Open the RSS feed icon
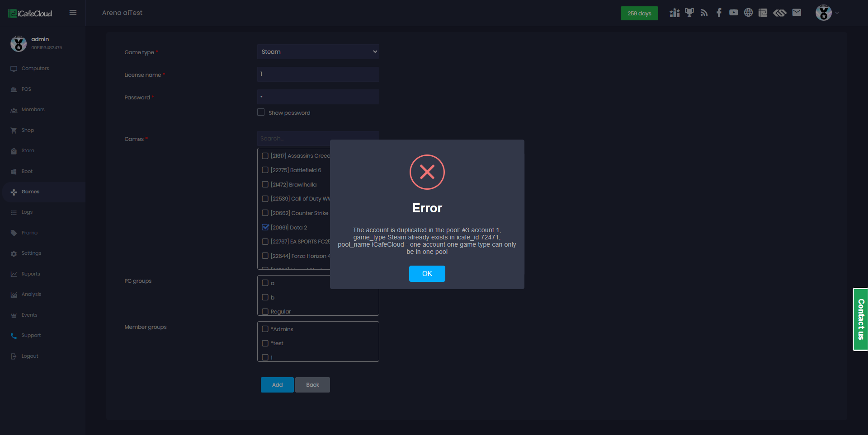The width and height of the screenshot is (868, 435). click(x=704, y=13)
